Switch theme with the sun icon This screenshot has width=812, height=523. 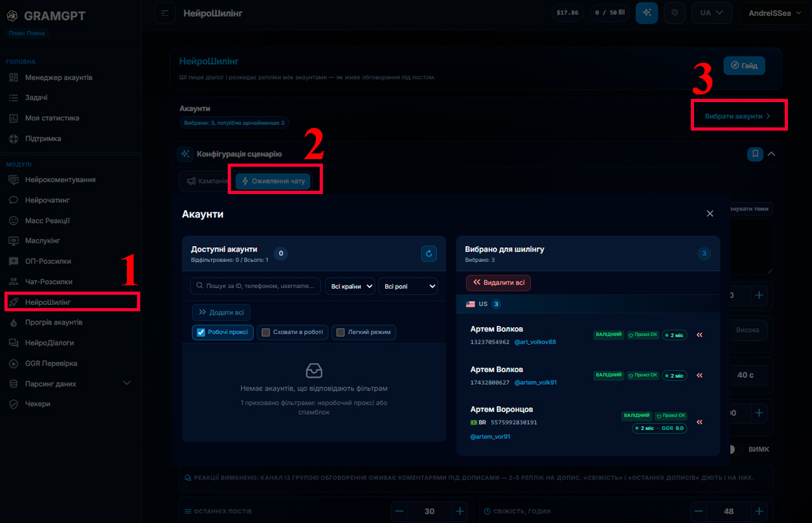pos(674,13)
